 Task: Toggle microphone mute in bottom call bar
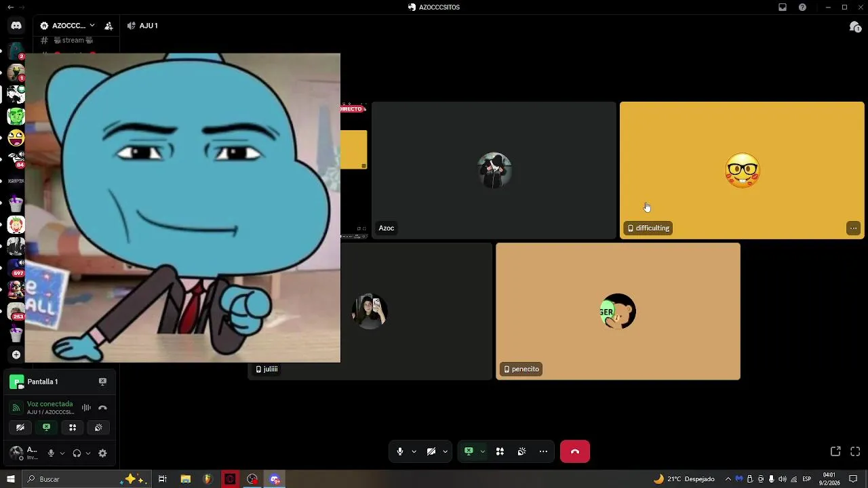[x=400, y=451]
